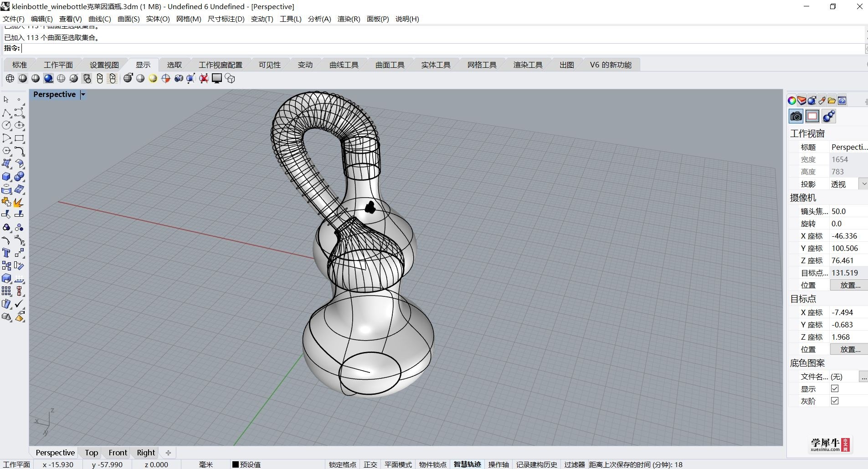Click the camera X 座标 value -46.336
Viewport: 868px width, 469px height.
coord(849,236)
